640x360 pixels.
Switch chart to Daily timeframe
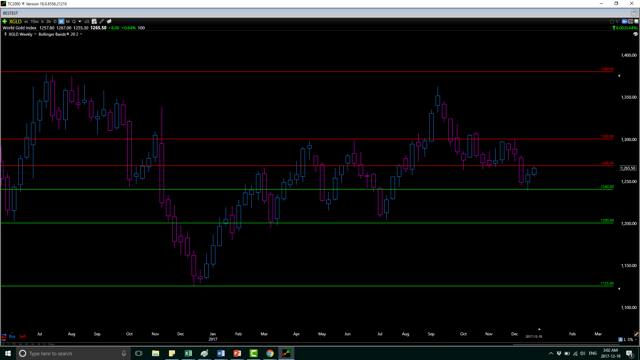click(55, 21)
